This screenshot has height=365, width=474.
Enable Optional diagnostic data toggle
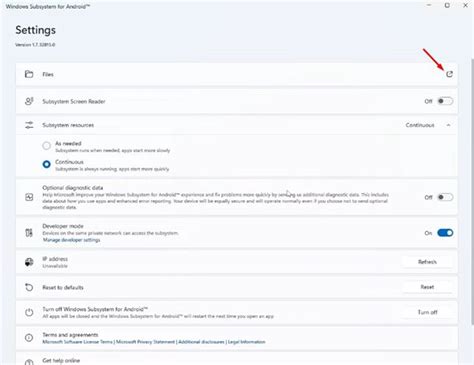point(445,197)
